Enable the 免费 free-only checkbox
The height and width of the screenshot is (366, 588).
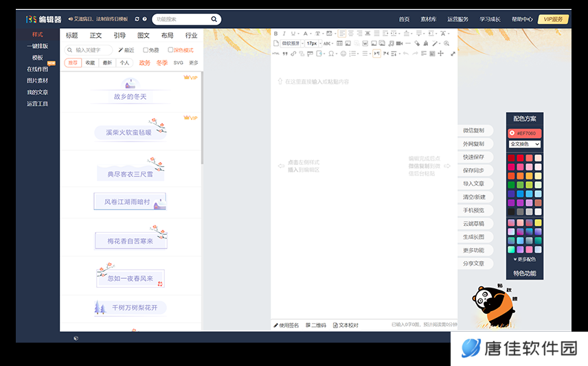tap(146, 50)
